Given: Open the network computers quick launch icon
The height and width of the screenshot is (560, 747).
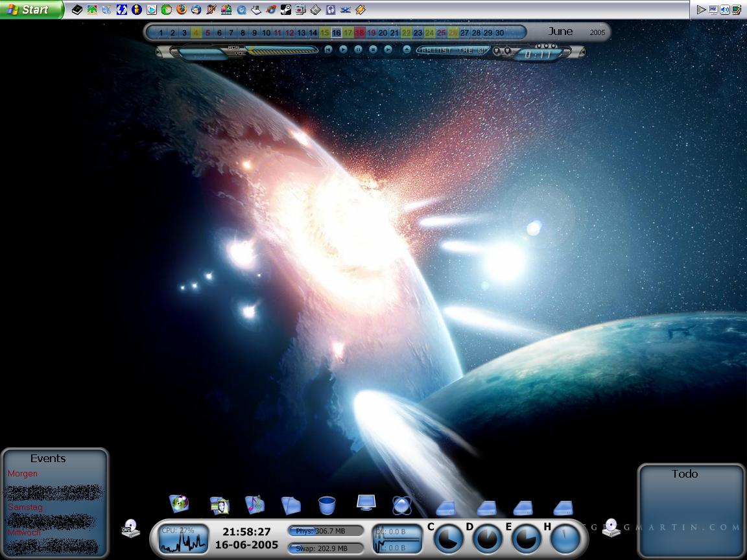Looking at the screenshot, I should pos(301,10).
